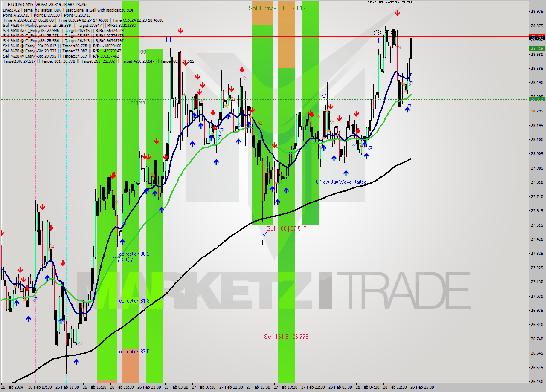546x392 pixels.
Task: Click the 'Sell %10 @ C_Entry88: 28.586' line
Action: (x=63, y=40)
